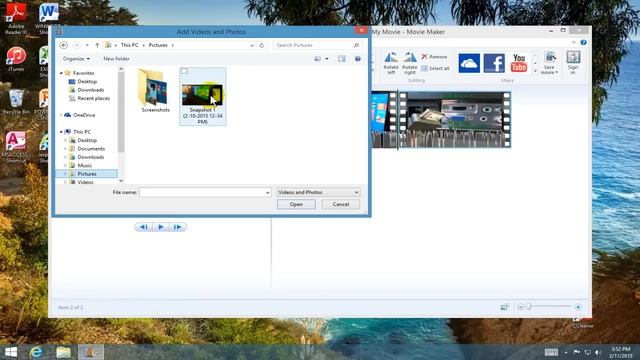Viewport: 640px width, 360px height.
Task: Click Rotate right in Movie Maker ribbon
Action: coord(409,63)
